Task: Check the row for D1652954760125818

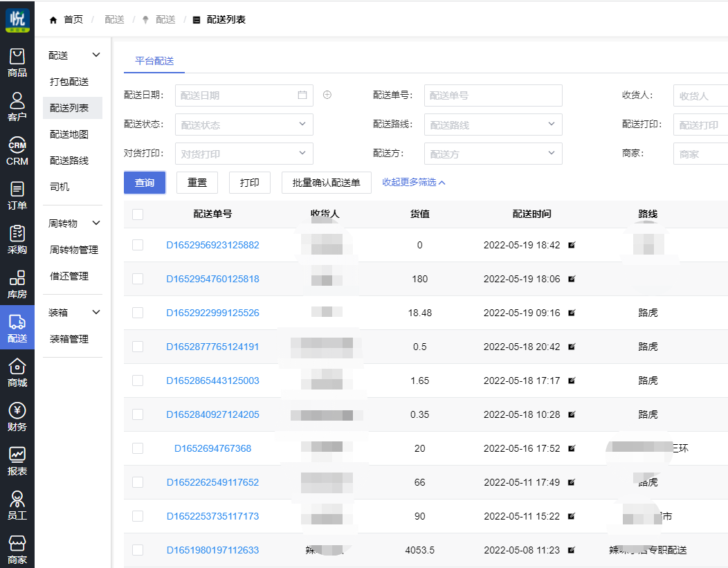Action: coord(138,279)
